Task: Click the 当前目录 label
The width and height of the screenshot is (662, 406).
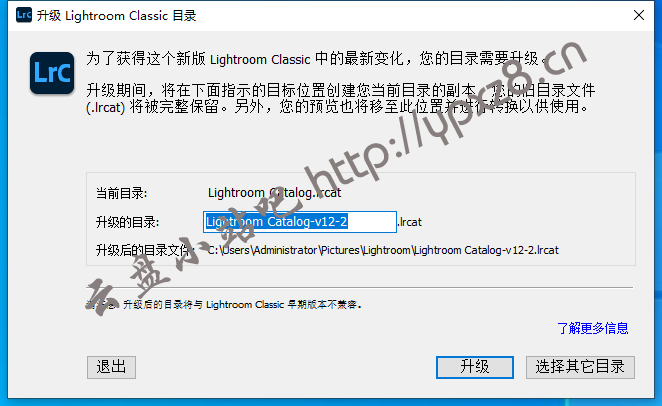Action: pos(121,193)
